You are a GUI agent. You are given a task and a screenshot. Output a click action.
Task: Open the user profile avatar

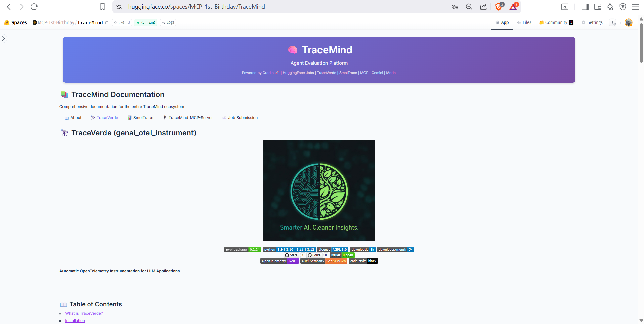[x=629, y=22]
